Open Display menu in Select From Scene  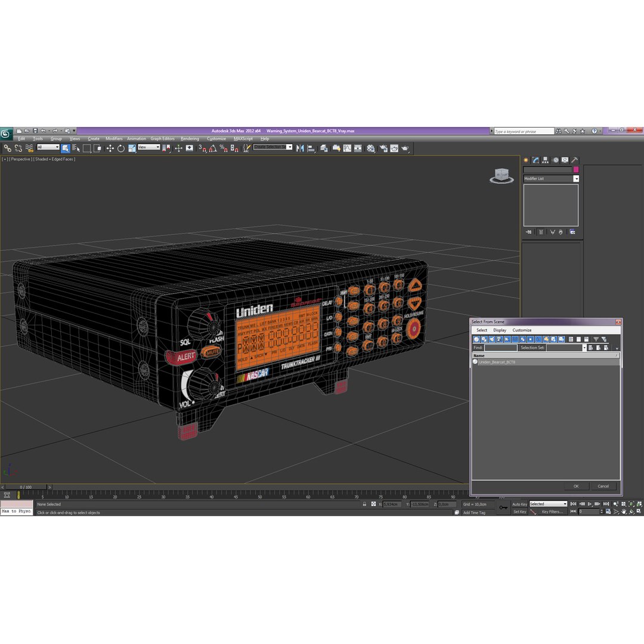[x=500, y=330]
